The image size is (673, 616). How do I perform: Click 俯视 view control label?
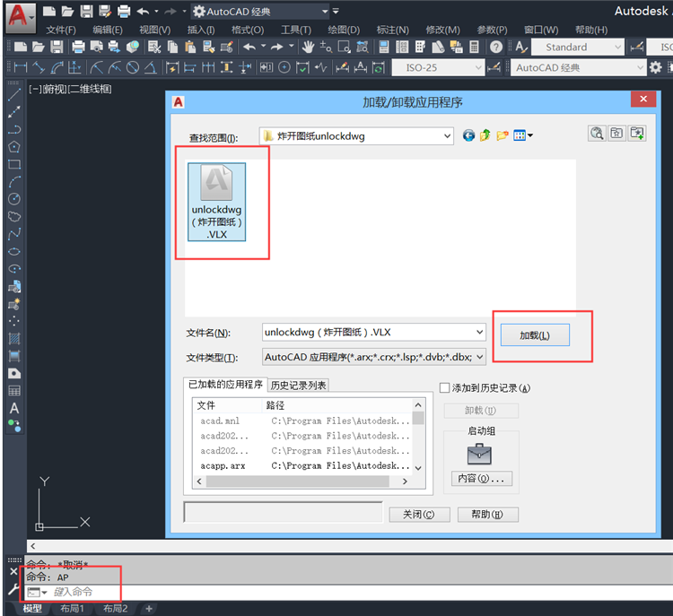click(54, 90)
